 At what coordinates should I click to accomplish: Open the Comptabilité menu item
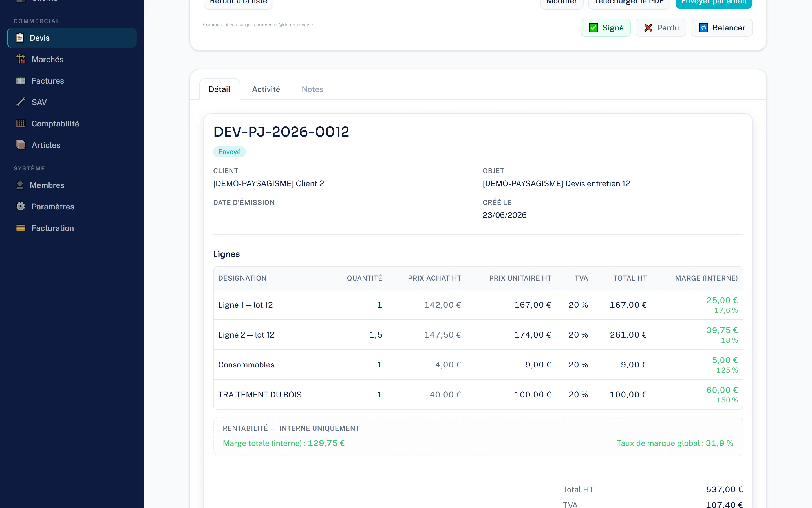click(72, 124)
